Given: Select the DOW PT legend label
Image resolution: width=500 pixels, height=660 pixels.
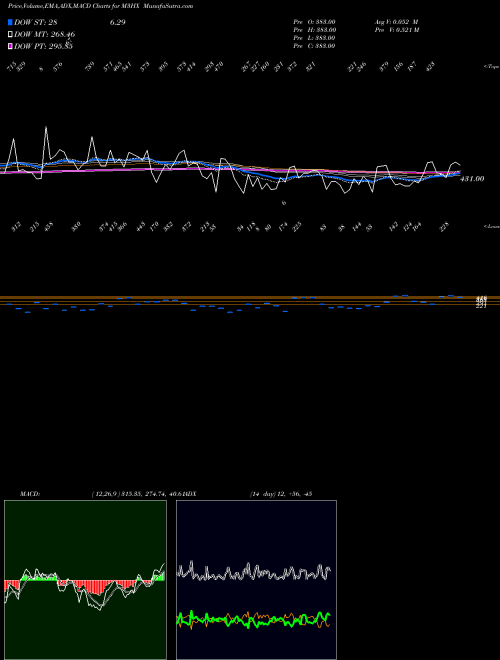Looking at the screenshot, I should pos(43,46).
